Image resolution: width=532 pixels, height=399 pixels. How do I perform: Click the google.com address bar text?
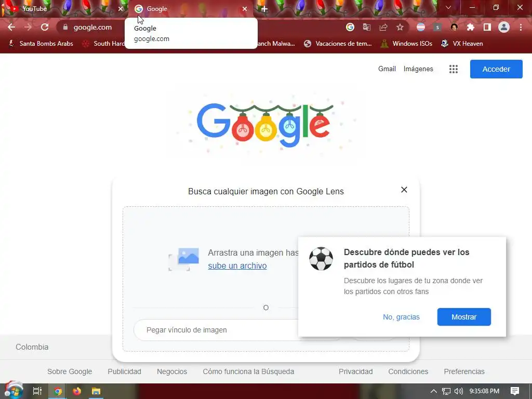pos(92,27)
